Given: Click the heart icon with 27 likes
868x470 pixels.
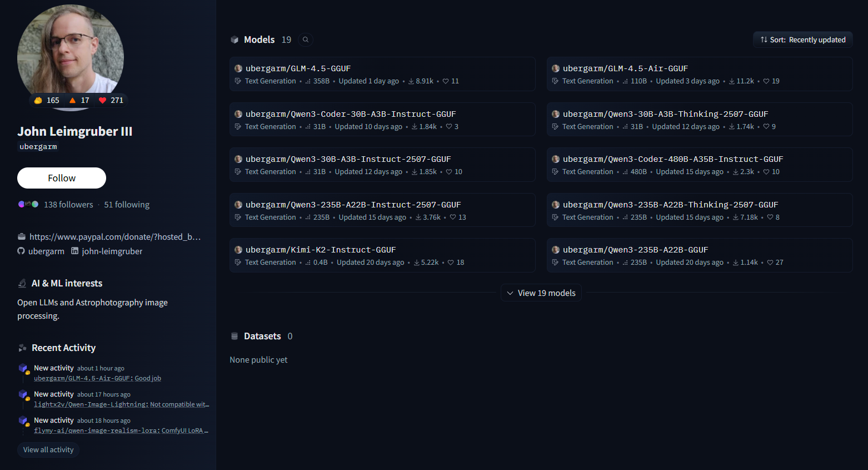Looking at the screenshot, I should point(770,263).
